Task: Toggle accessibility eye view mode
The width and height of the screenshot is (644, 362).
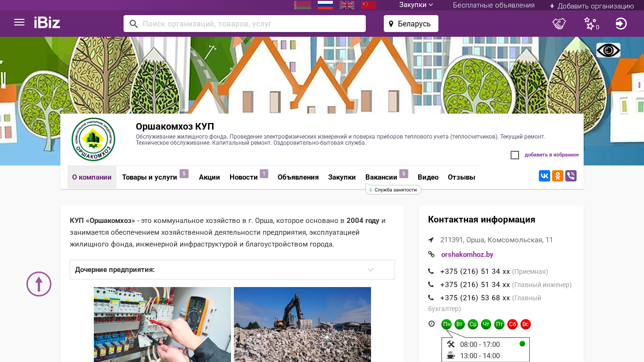Action: (608, 50)
